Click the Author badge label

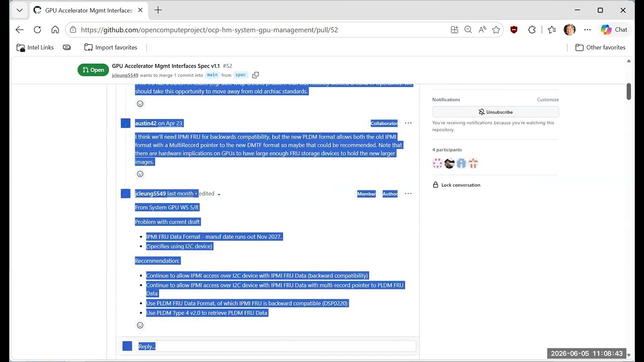pos(390,194)
